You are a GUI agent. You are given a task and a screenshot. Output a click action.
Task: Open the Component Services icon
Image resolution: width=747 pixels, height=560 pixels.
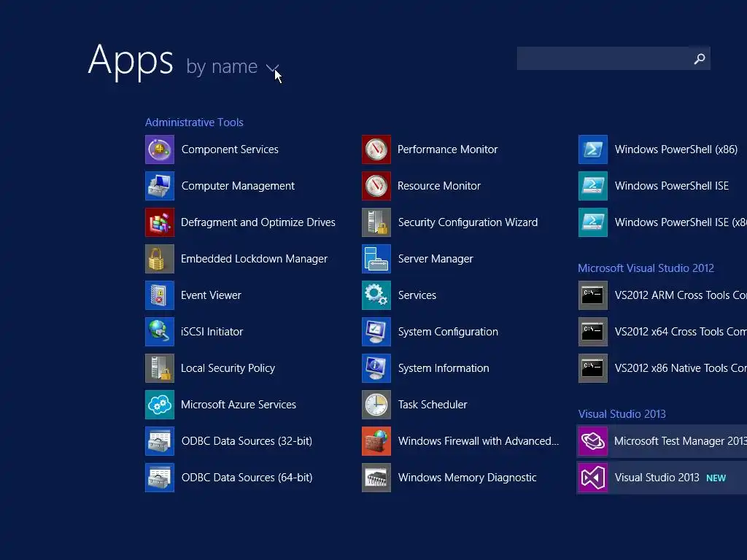pyautogui.click(x=160, y=149)
